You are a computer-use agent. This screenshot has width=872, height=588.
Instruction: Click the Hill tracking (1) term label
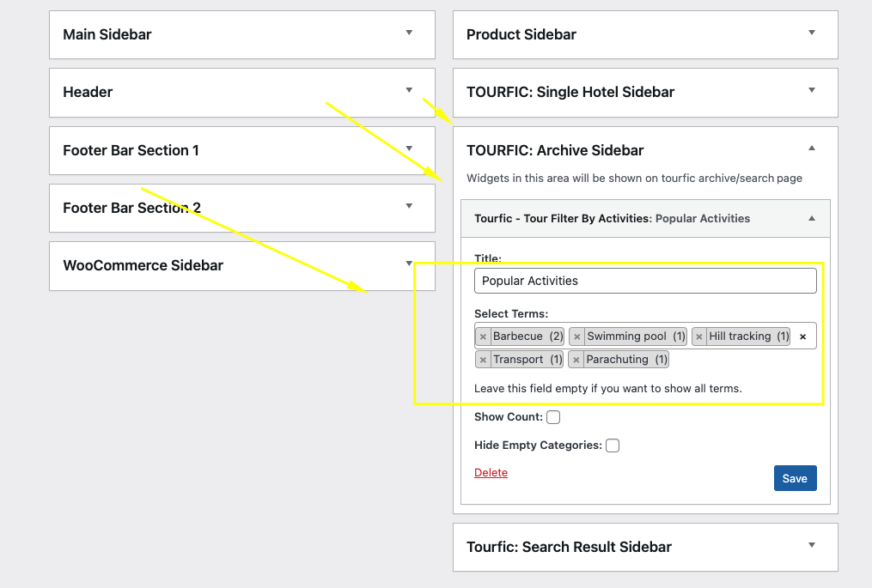[748, 336]
